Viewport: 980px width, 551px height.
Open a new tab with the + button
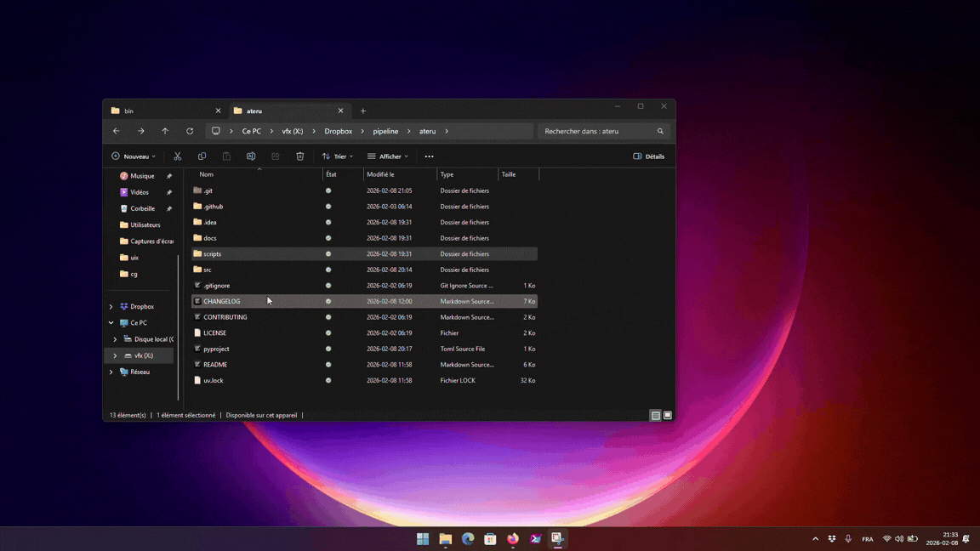click(363, 111)
